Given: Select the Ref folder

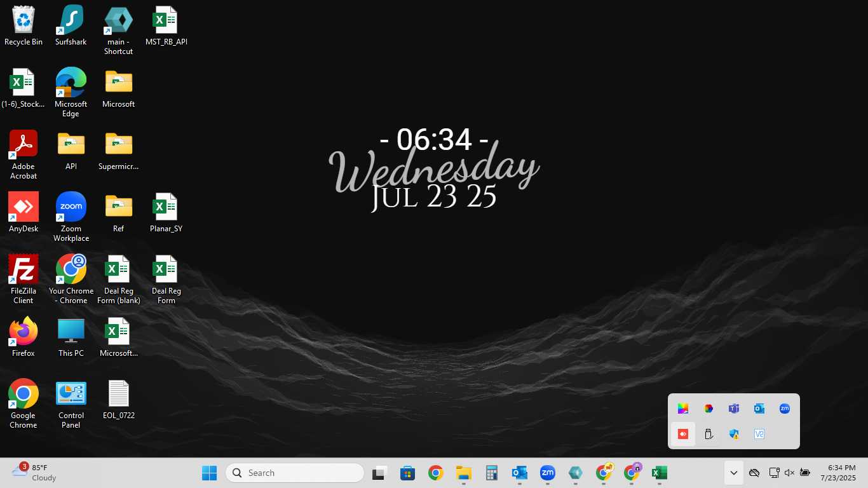Looking at the screenshot, I should [x=118, y=212].
